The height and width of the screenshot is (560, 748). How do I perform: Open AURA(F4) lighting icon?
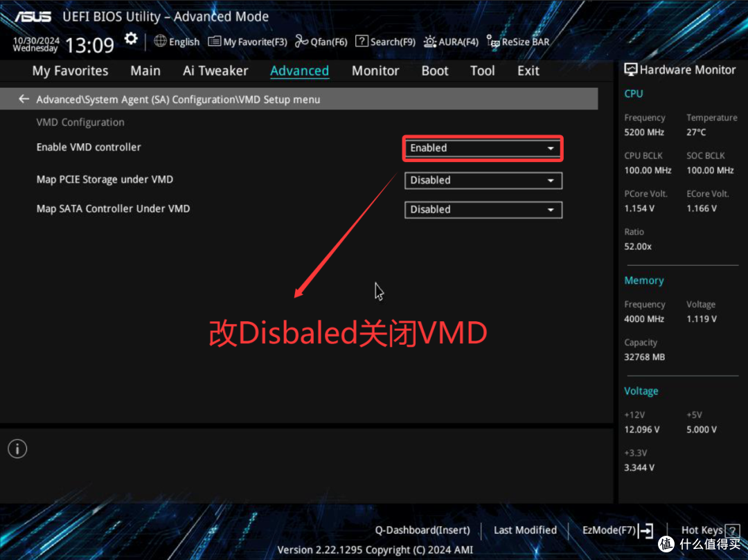pyautogui.click(x=429, y=42)
